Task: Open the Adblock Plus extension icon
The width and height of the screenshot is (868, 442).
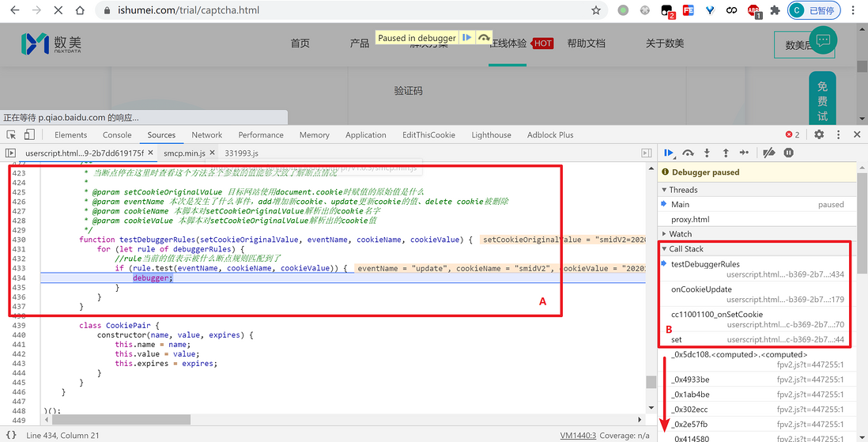Action: [x=754, y=10]
